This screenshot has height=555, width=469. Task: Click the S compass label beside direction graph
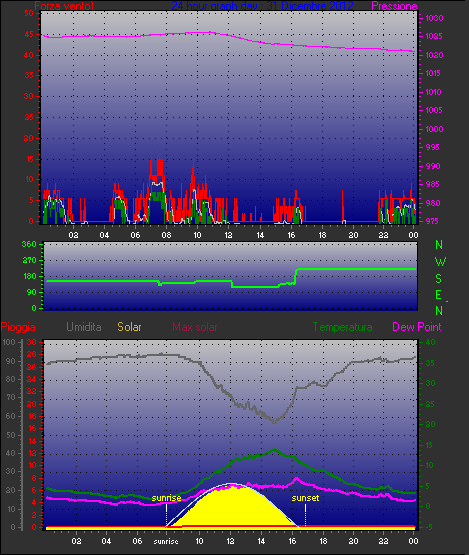pyautogui.click(x=439, y=279)
